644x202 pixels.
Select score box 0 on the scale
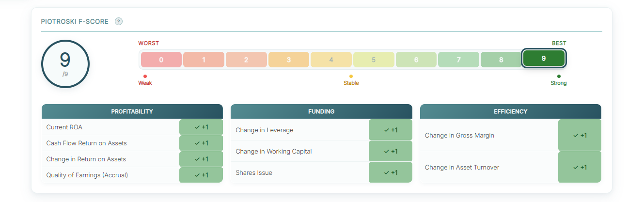coord(161,60)
